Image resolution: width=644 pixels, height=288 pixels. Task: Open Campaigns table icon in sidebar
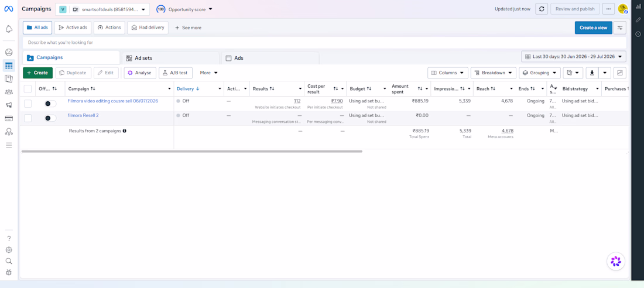(9, 66)
